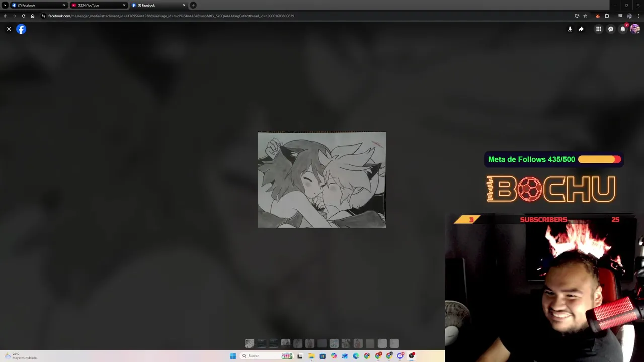Switch to the YouTube tab
The width and height of the screenshot is (644, 362).
point(99,5)
